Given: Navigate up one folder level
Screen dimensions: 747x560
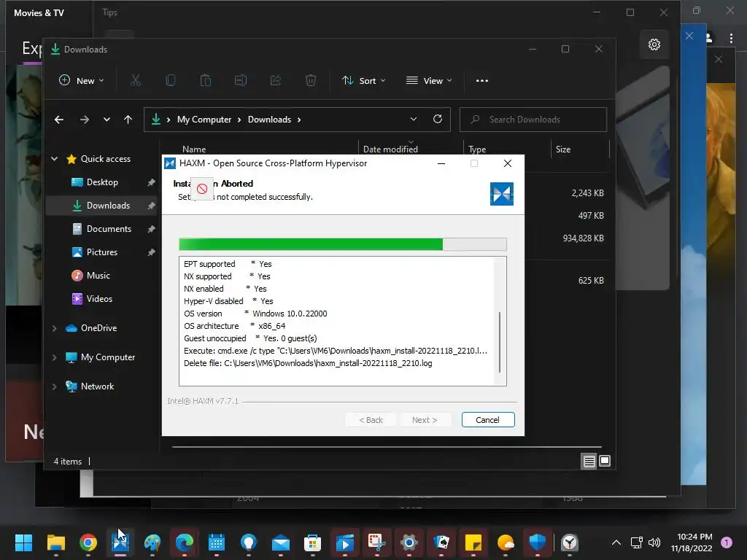Looking at the screenshot, I should [128, 120].
